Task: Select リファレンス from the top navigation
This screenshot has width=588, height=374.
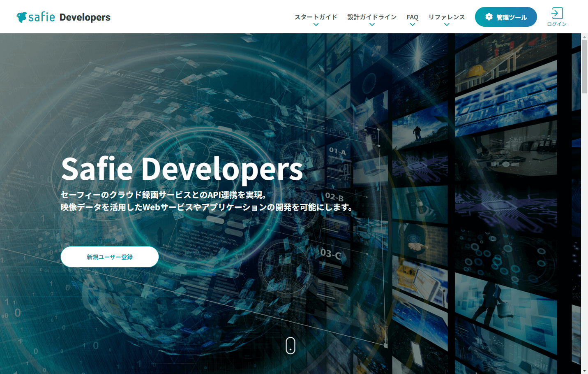Action: pos(447,17)
